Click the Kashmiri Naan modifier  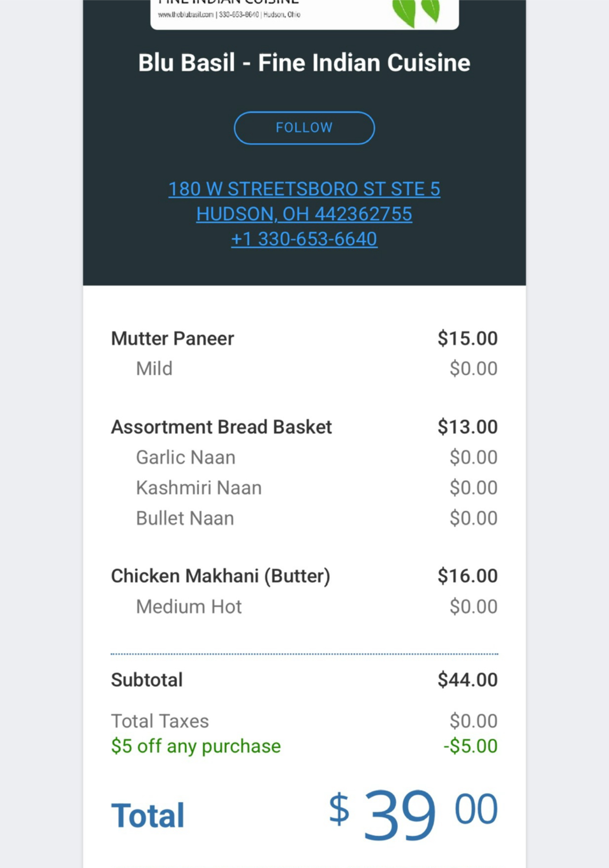click(x=199, y=488)
